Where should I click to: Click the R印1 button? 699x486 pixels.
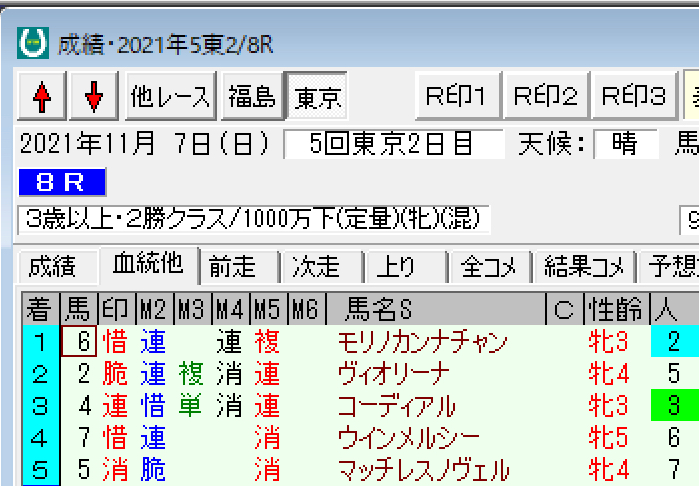point(458,96)
